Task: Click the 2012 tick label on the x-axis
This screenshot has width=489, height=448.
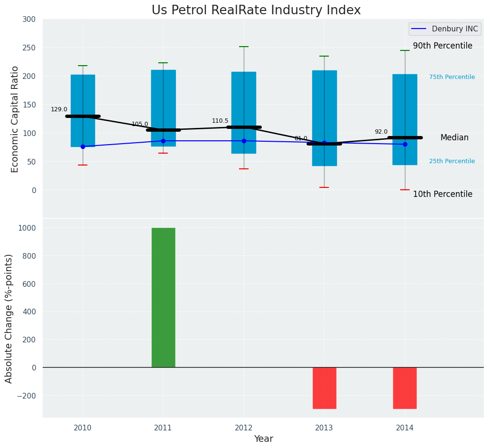Action: point(244,428)
